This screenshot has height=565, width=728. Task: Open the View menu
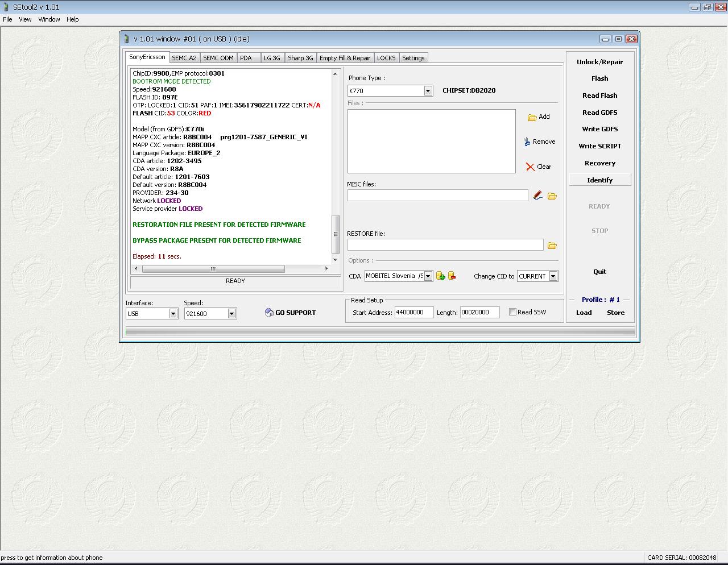click(25, 19)
